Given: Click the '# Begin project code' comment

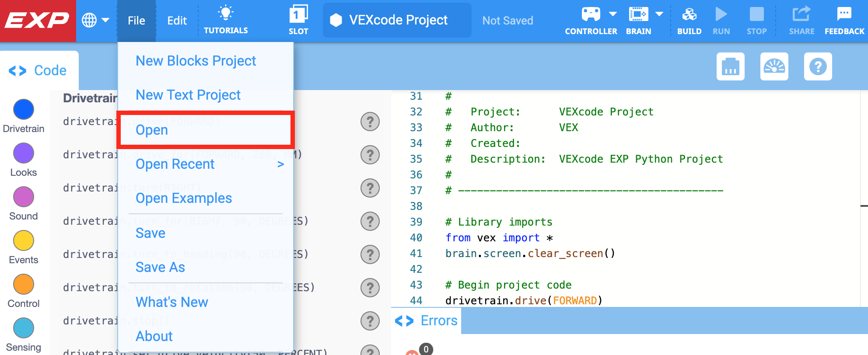Looking at the screenshot, I should [x=508, y=285].
